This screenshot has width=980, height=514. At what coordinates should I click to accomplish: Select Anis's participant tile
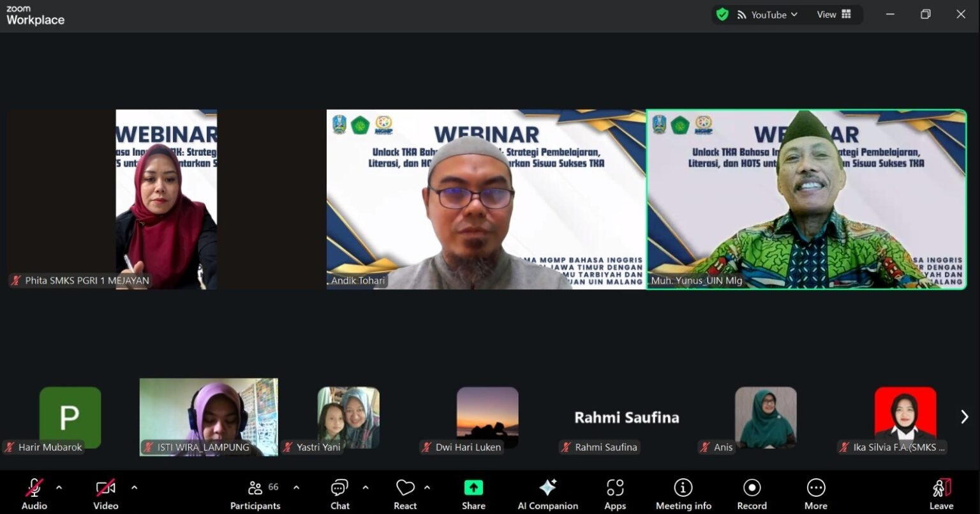766,418
